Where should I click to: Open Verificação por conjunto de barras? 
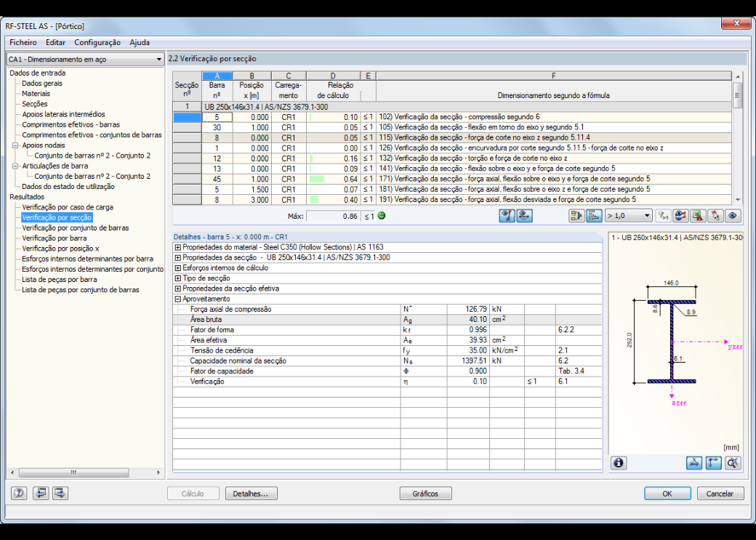pos(75,228)
